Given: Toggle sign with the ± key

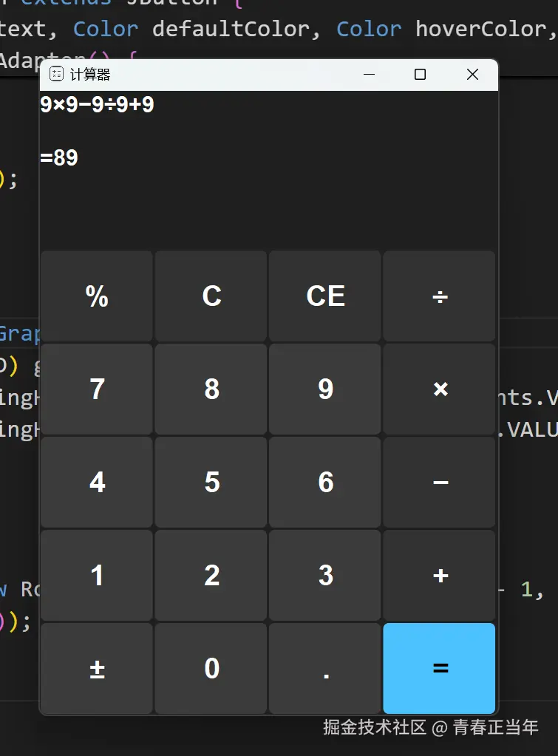Looking at the screenshot, I should pos(97,668).
